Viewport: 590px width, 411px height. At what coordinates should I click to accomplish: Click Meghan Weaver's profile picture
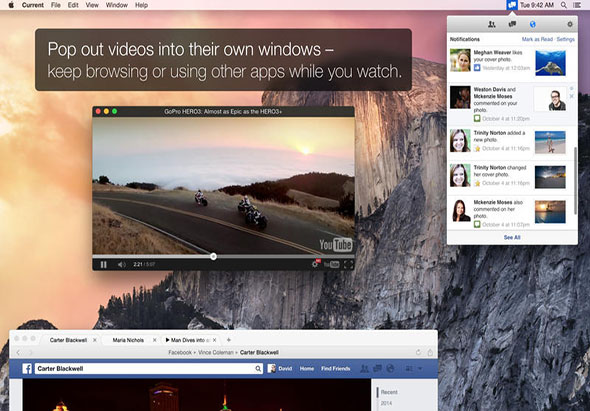pyautogui.click(x=460, y=60)
